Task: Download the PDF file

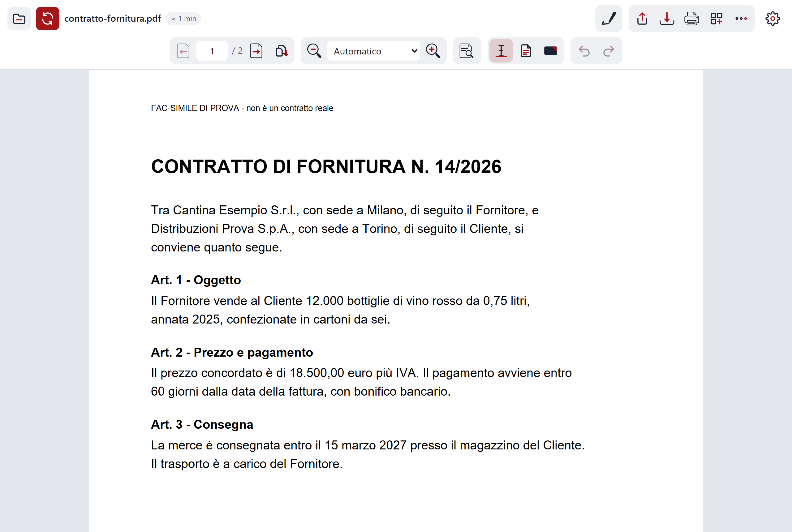Action: click(667, 19)
